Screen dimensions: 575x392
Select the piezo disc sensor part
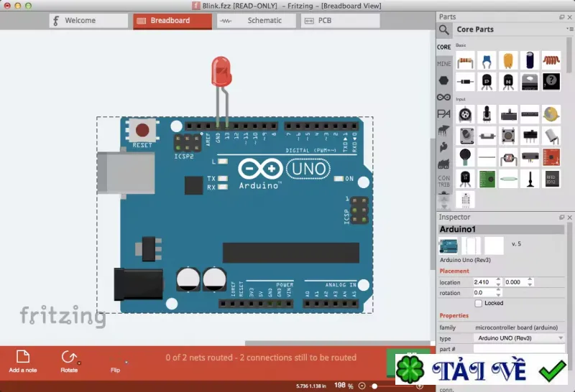point(551,115)
